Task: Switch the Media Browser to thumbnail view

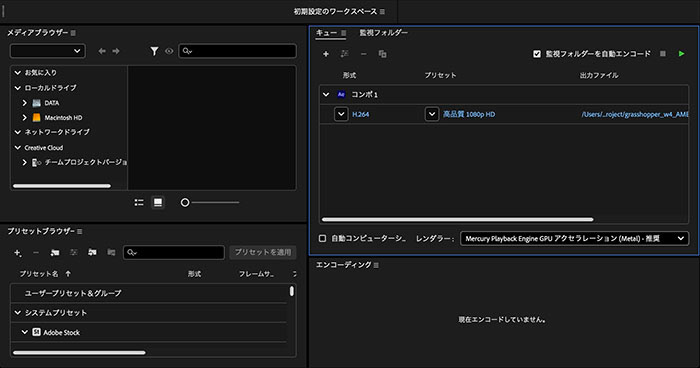Action: pos(158,202)
